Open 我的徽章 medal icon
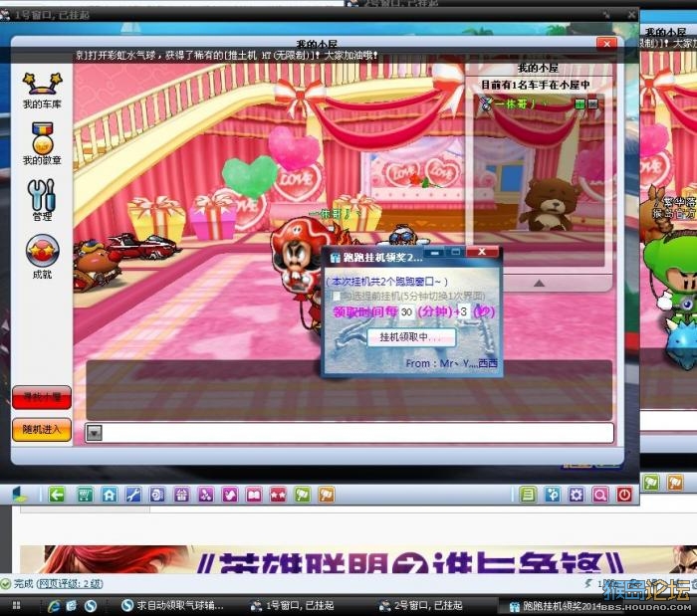 (x=42, y=143)
